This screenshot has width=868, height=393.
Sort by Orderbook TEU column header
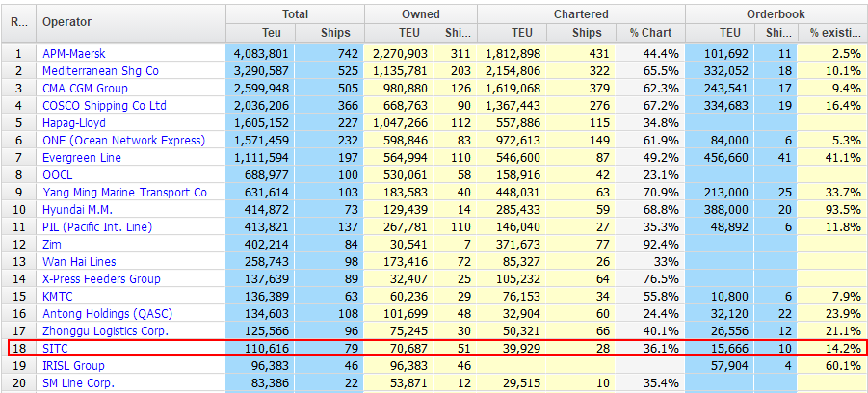coord(721,33)
